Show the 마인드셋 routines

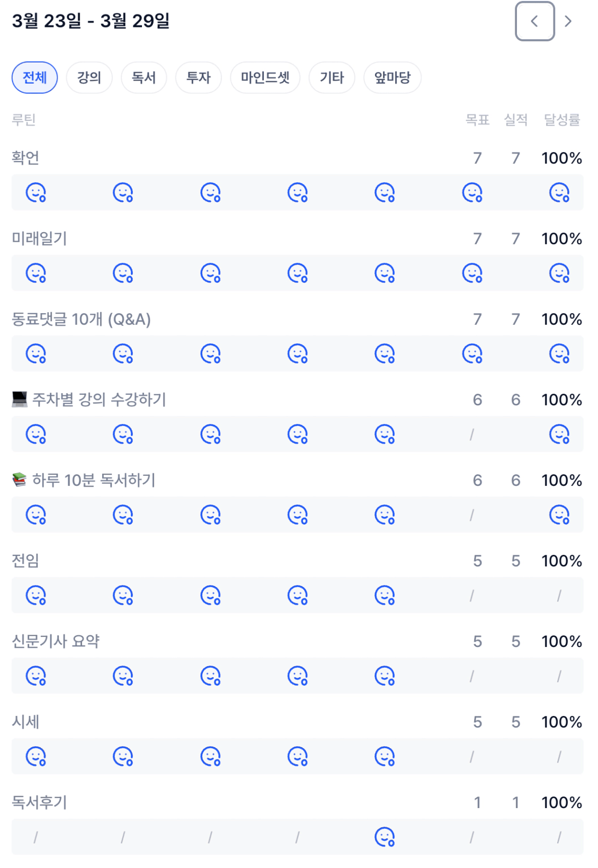click(265, 78)
